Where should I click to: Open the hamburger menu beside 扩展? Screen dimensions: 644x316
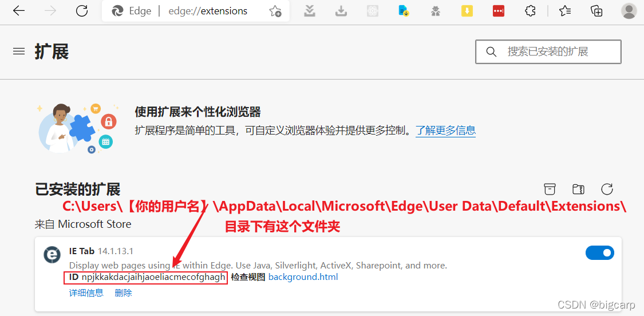(19, 52)
